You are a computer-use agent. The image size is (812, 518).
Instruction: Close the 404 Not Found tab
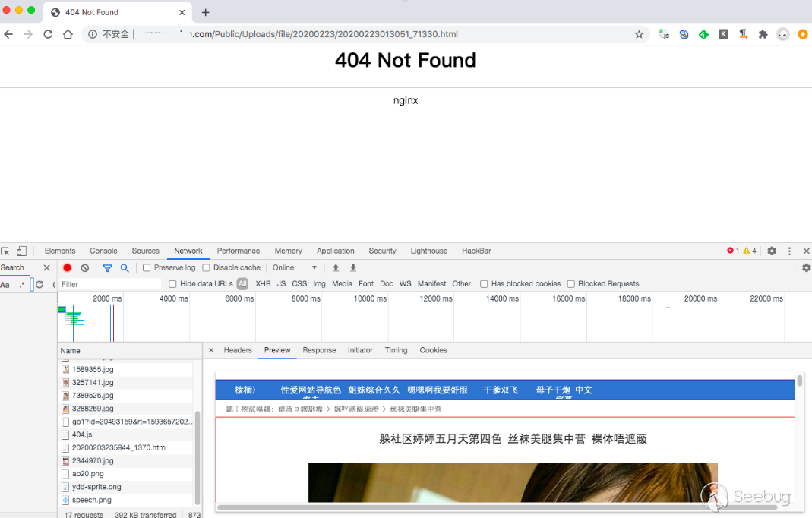(x=182, y=12)
